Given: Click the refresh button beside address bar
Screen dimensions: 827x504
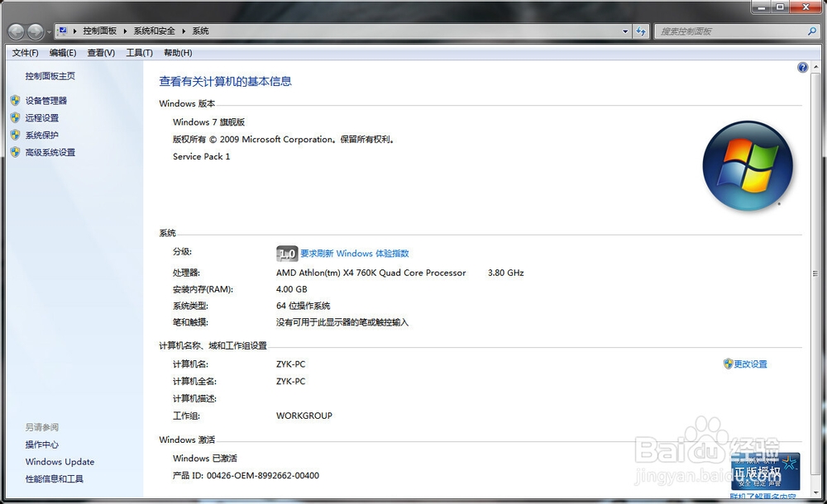Looking at the screenshot, I should pos(641,31).
